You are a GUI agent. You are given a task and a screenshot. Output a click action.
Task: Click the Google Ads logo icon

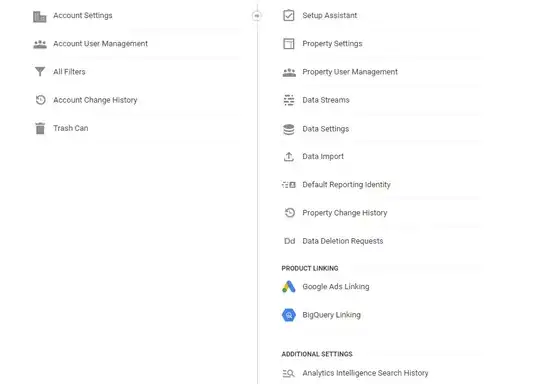[289, 287]
